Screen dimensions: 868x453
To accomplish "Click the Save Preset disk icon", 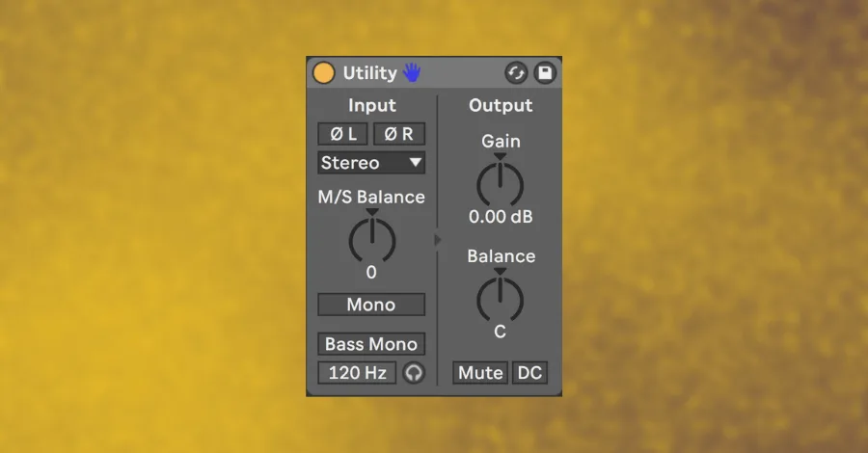I will (545, 73).
